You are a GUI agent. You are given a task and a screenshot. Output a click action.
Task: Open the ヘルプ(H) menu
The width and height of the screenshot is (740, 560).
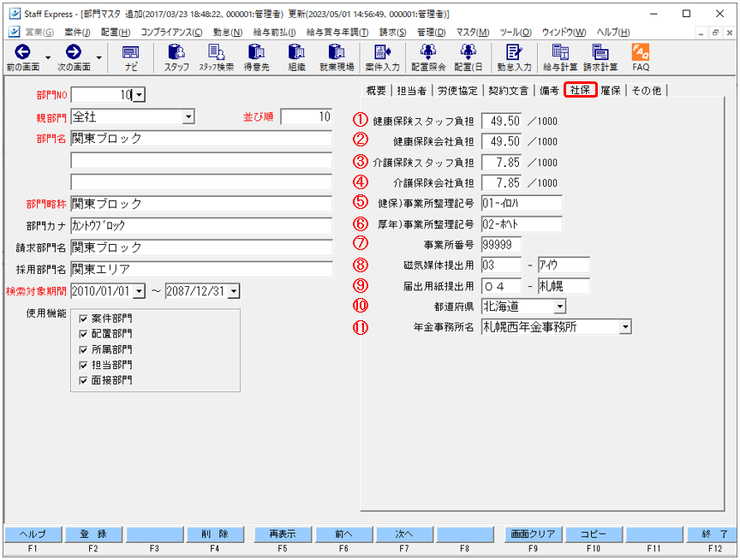[613, 32]
